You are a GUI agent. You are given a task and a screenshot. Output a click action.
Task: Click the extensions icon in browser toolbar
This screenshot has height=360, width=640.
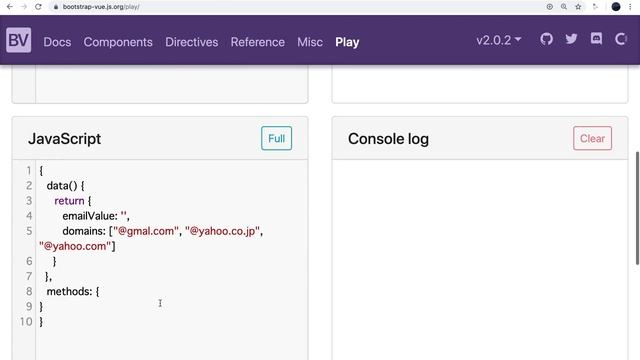[x=596, y=7]
